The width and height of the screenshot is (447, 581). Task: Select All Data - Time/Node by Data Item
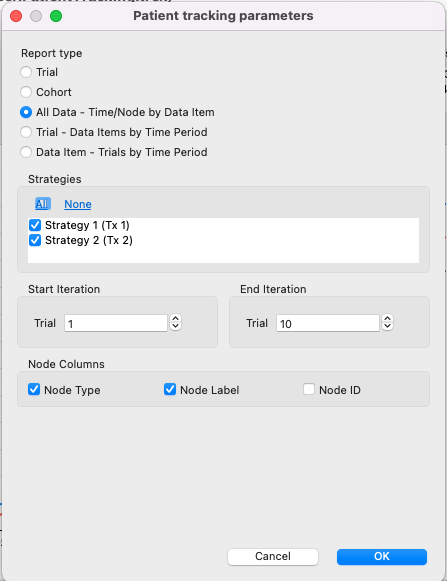(26, 112)
